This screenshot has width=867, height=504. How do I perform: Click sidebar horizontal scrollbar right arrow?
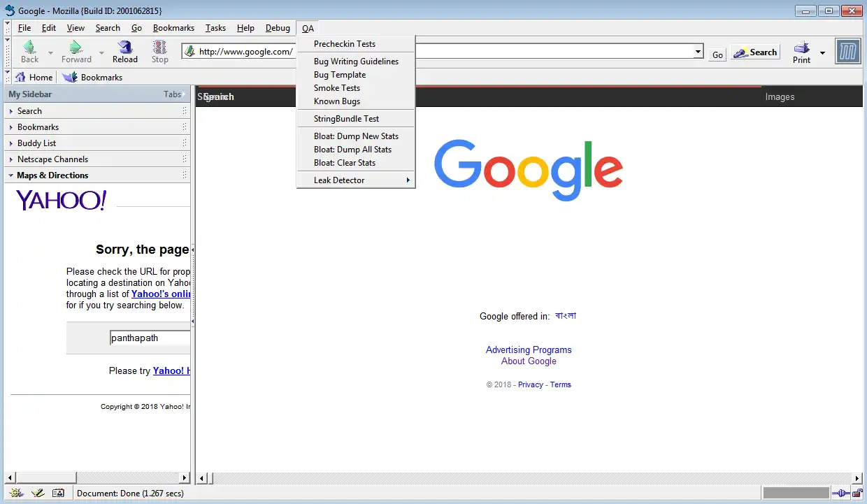185,478
